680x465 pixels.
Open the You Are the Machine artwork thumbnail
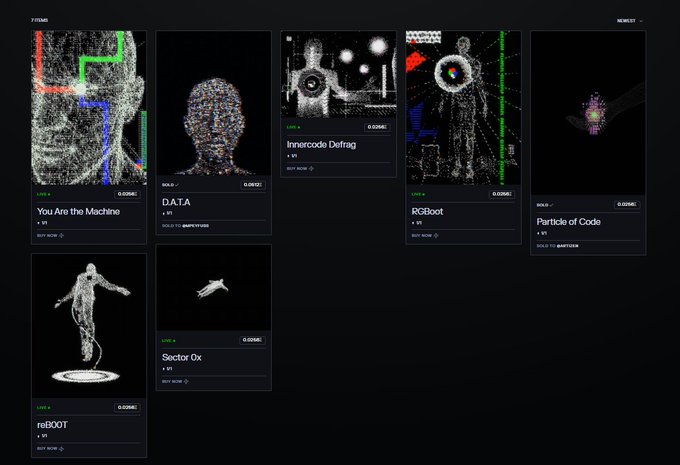(89, 108)
